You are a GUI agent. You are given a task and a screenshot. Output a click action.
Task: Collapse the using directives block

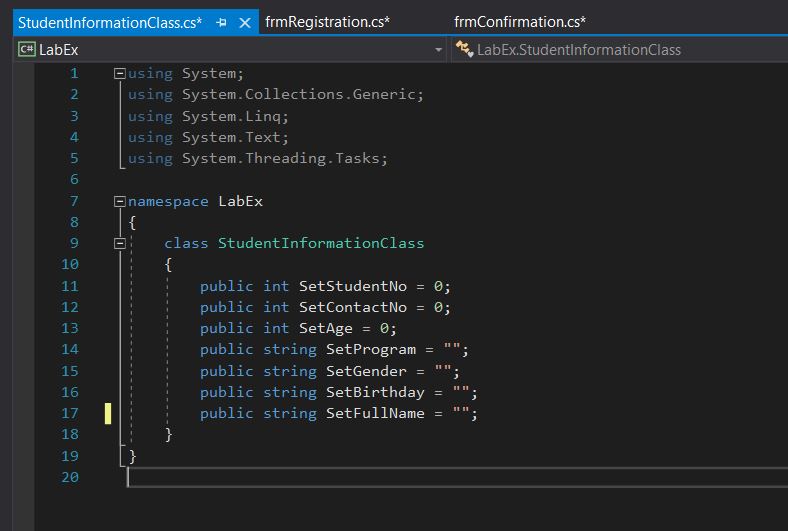[x=120, y=74]
